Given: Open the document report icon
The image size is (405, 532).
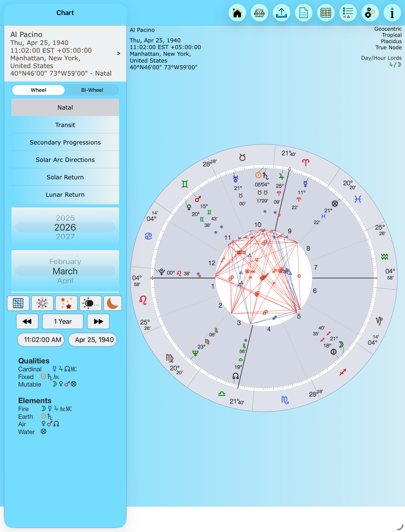Looking at the screenshot, I should tap(303, 13).
